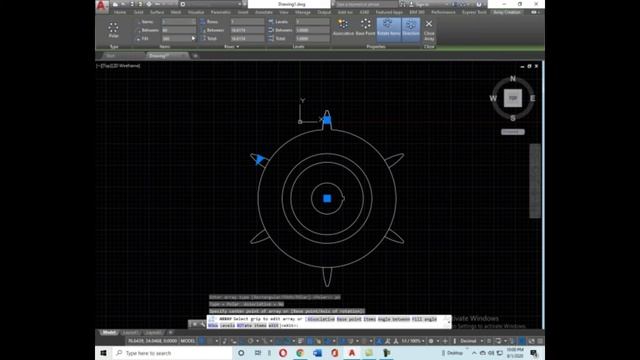Click the MODEL space status button
Screen dimensions: 640x360
pos(188,341)
